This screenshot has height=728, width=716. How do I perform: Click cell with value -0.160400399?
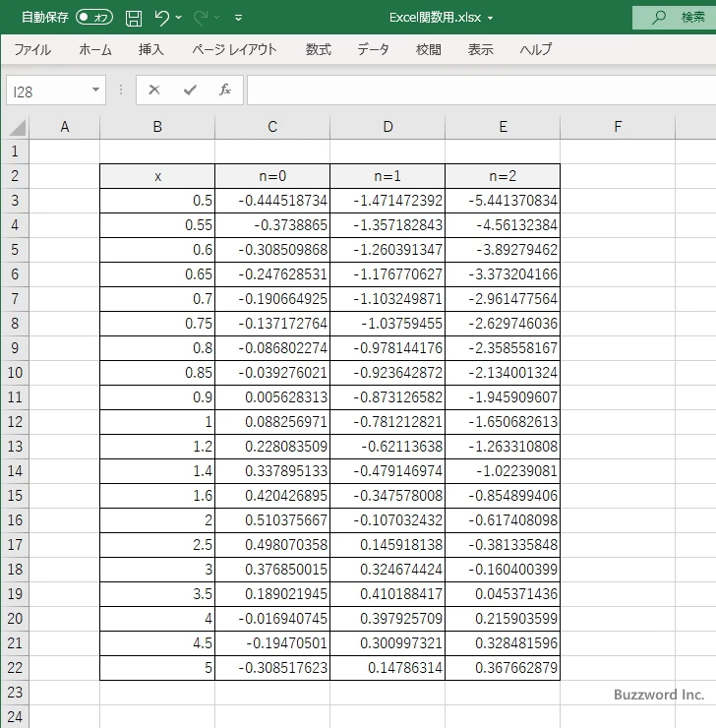(503, 570)
